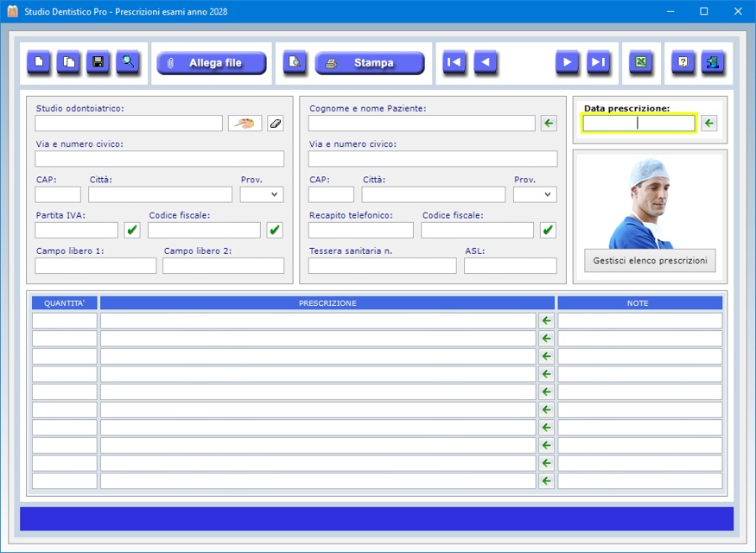Click the Stampa print button

coord(370,63)
